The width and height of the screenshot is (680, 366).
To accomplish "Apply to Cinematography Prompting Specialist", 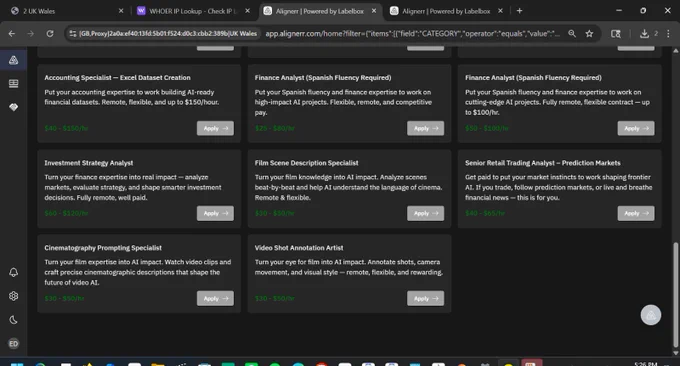I will [x=215, y=298].
